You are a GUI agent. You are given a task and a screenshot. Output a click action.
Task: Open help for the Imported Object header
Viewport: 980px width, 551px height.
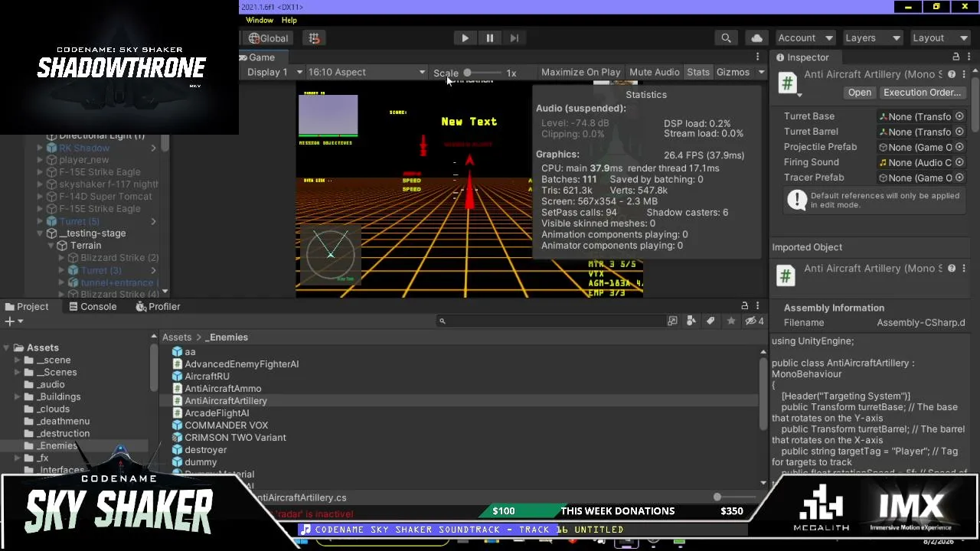click(952, 269)
